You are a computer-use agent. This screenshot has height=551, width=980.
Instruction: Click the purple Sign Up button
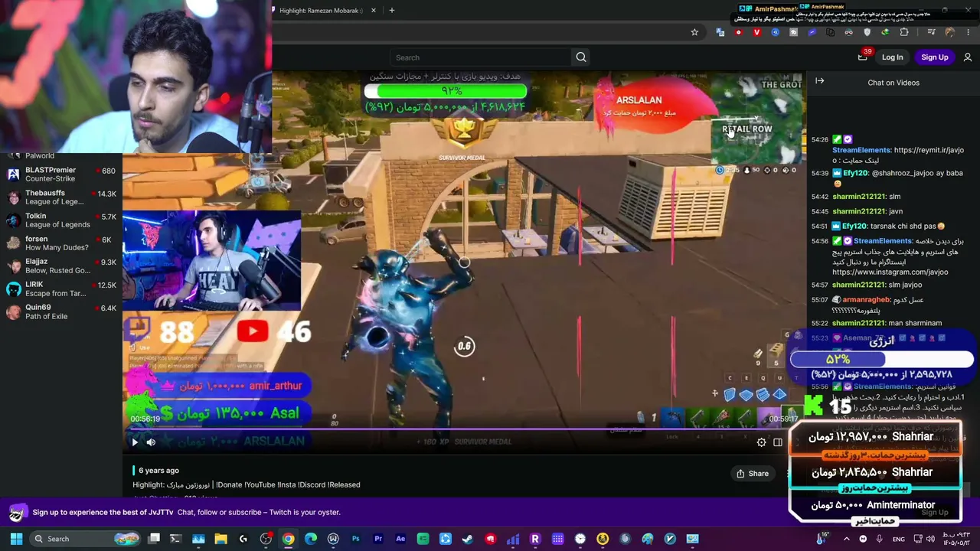[x=934, y=57]
